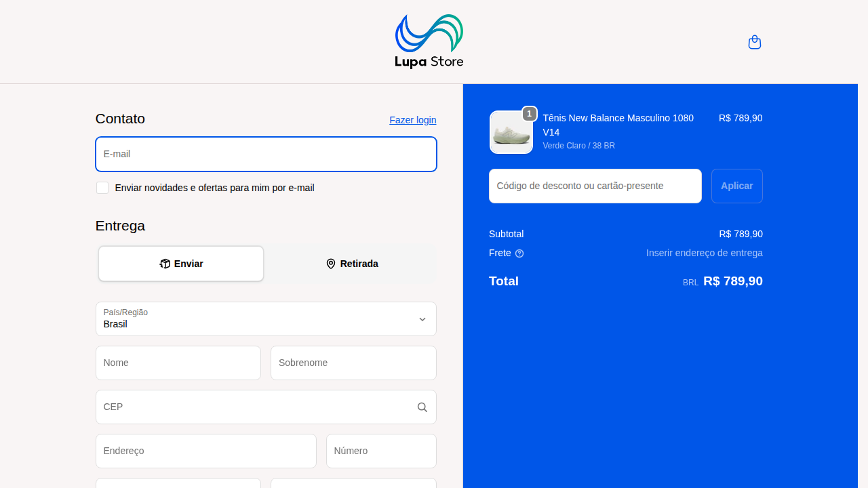Click the BRL currency label next to the total

(x=690, y=283)
